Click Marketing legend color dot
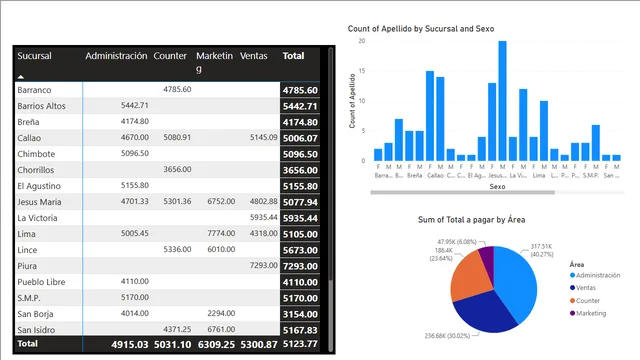 [x=572, y=313]
